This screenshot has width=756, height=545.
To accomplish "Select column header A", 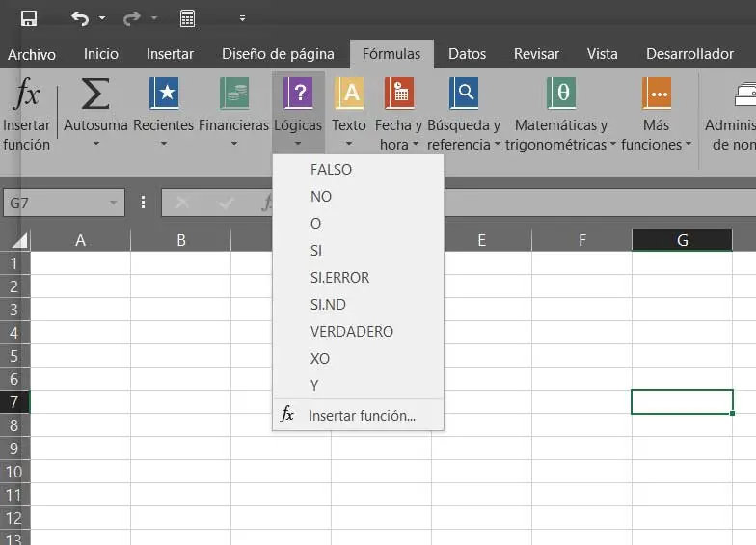I will pos(81,240).
